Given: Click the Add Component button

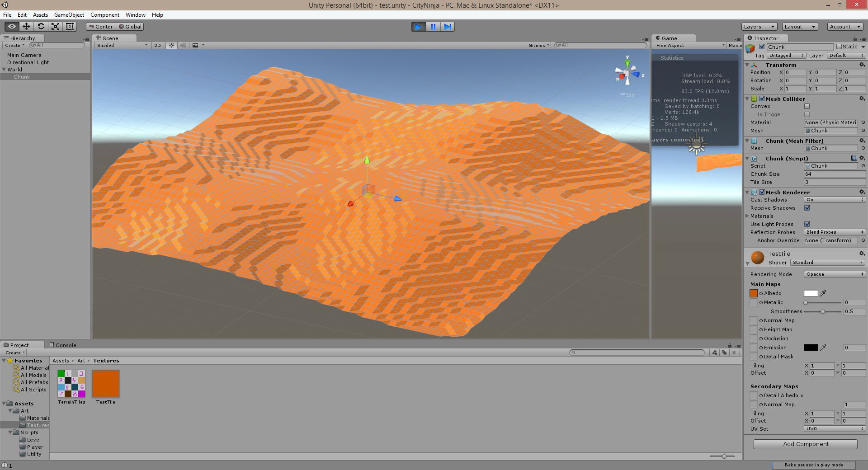Looking at the screenshot, I should [805, 444].
